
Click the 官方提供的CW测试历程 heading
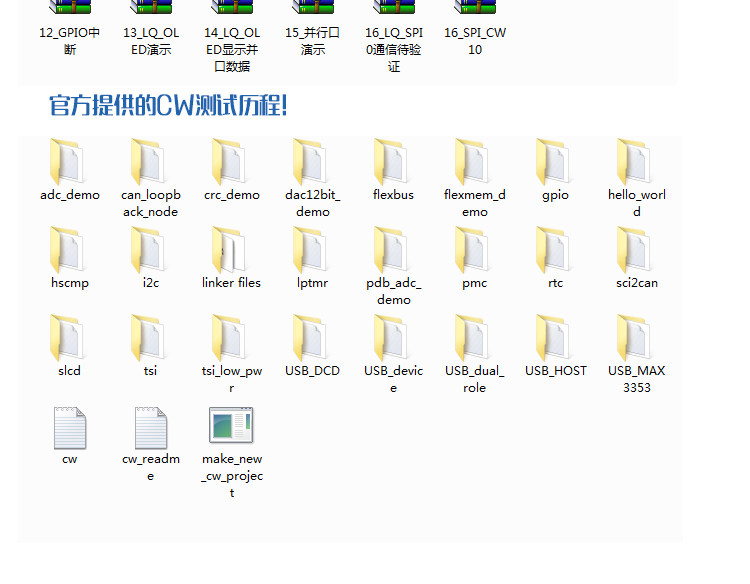click(x=168, y=105)
